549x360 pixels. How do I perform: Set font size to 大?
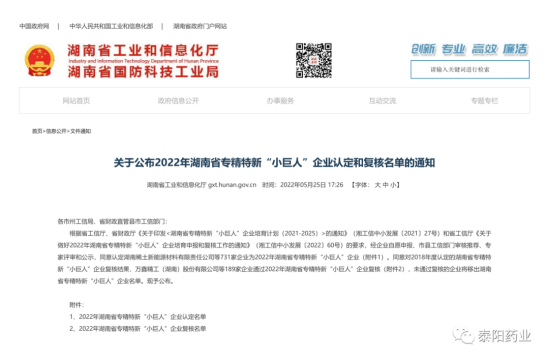tap(377, 185)
